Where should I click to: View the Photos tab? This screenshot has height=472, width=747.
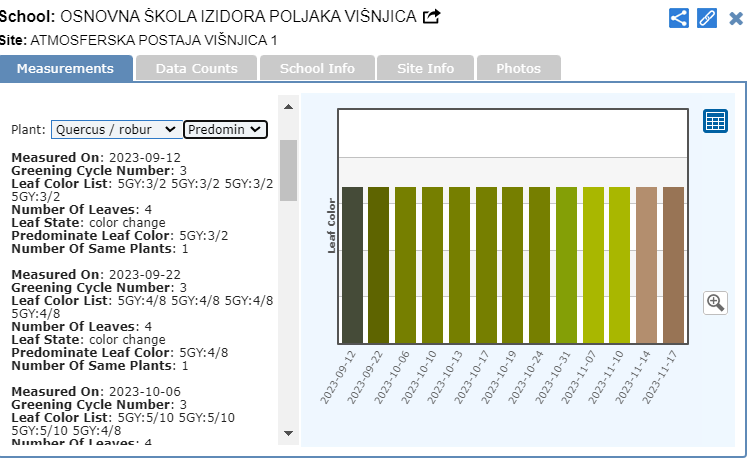[518, 68]
